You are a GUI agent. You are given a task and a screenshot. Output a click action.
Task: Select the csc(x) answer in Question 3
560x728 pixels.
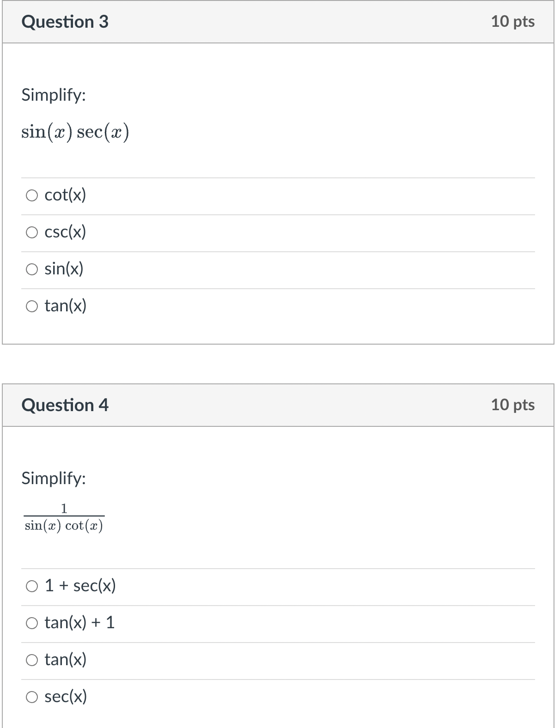[32, 232]
